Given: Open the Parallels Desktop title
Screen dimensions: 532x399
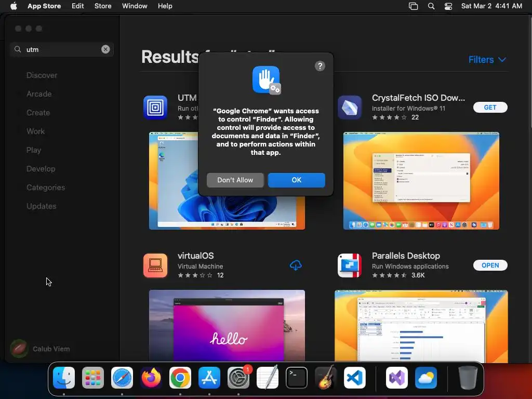Looking at the screenshot, I should (x=406, y=256).
